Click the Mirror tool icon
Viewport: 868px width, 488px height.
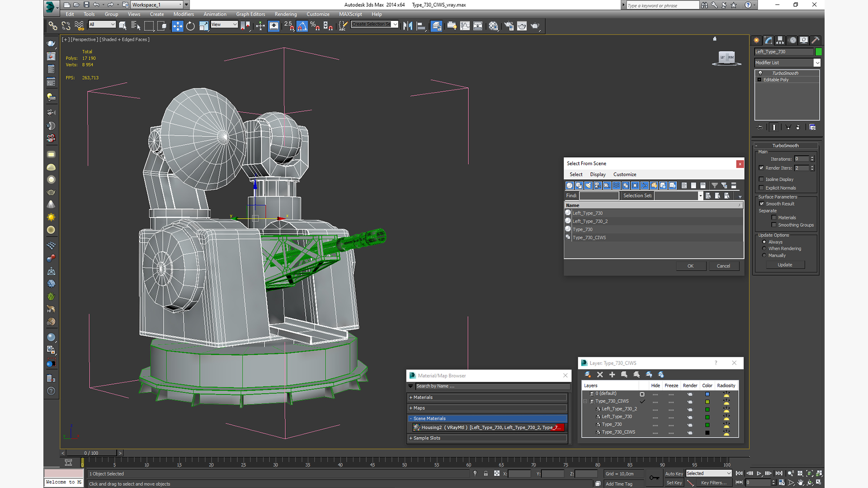(408, 26)
